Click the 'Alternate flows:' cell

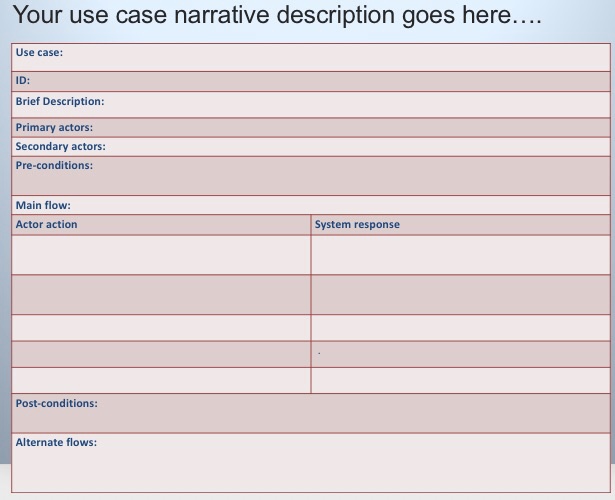(x=311, y=463)
